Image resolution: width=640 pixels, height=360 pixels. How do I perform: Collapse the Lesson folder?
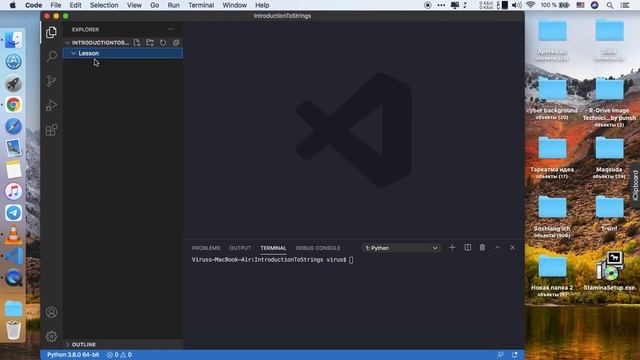[122, 53]
